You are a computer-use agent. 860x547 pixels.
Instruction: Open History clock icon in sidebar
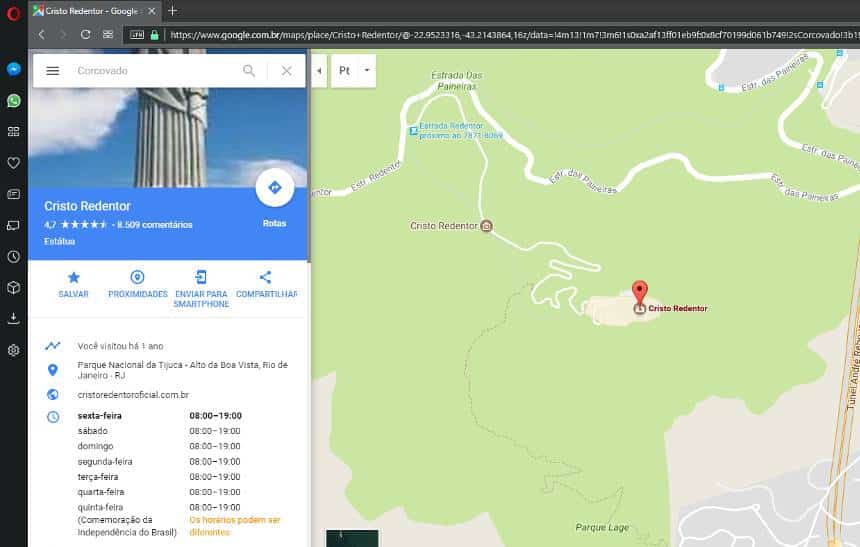click(x=14, y=257)
